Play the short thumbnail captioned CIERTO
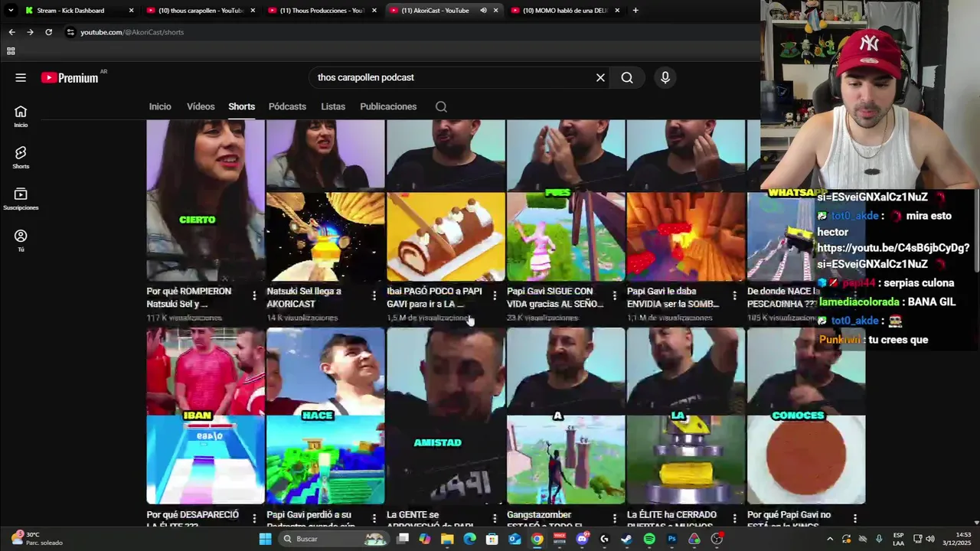Screen dimensions: 980x551 pos(205,201)
